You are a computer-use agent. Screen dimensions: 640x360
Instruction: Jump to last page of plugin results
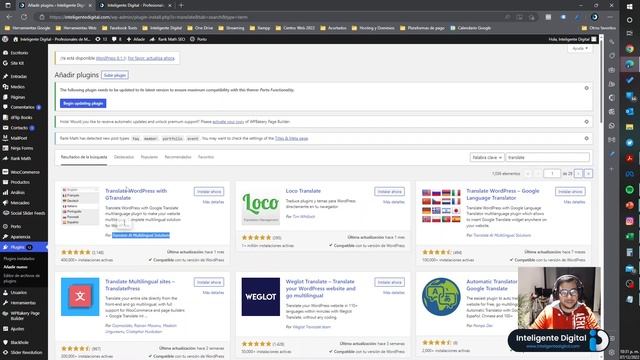[x=588, y=173]
